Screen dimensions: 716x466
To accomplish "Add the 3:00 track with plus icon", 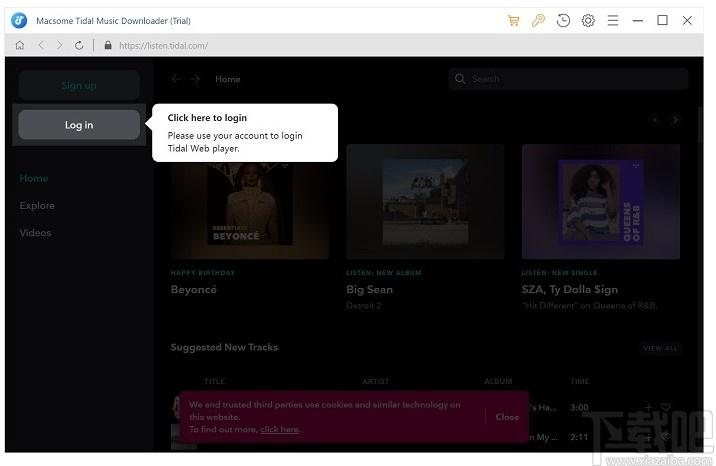I will (x=648, y=407).
